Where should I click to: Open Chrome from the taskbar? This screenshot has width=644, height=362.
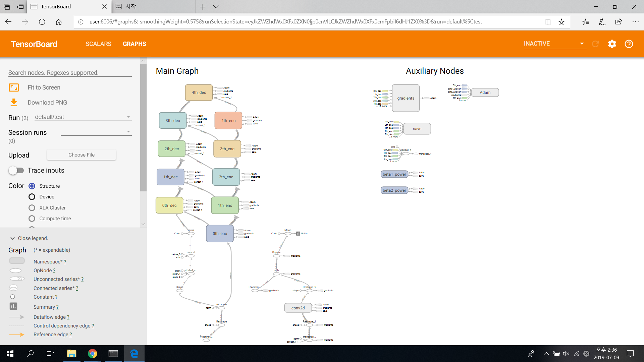[x=93, y=354]
